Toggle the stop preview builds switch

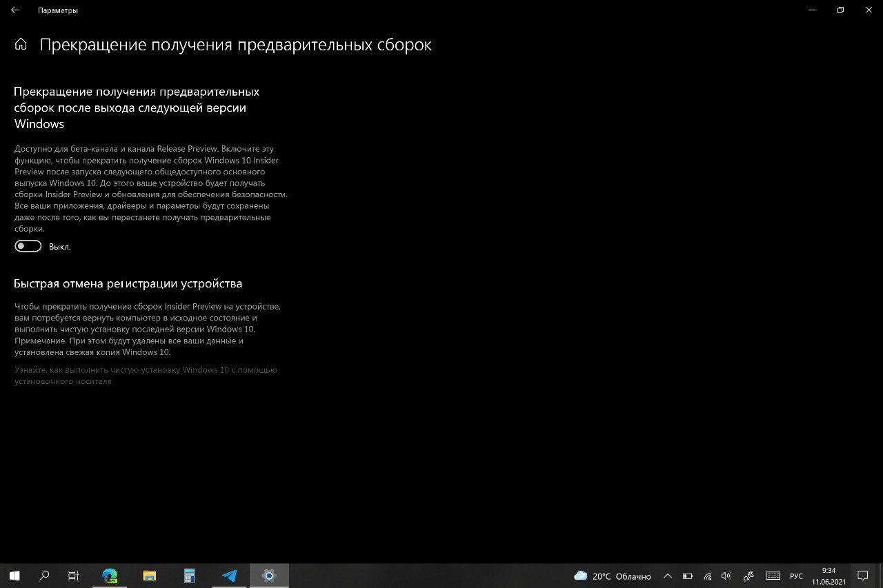[28, 246]
